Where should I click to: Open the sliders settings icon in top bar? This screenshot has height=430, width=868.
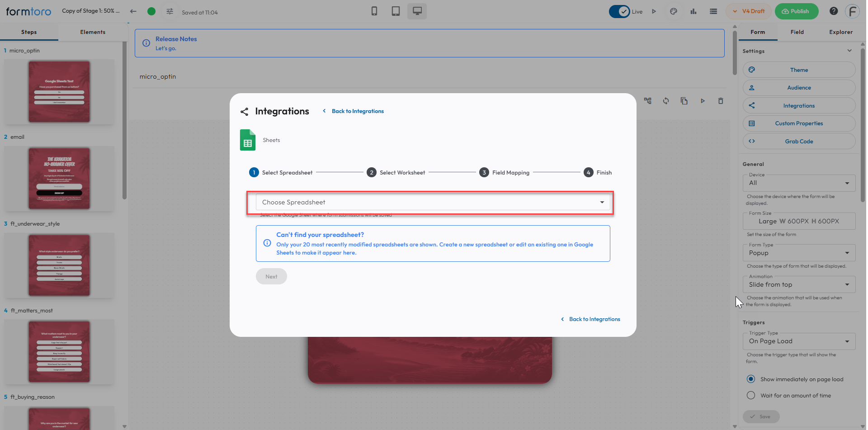coord(170,11)
